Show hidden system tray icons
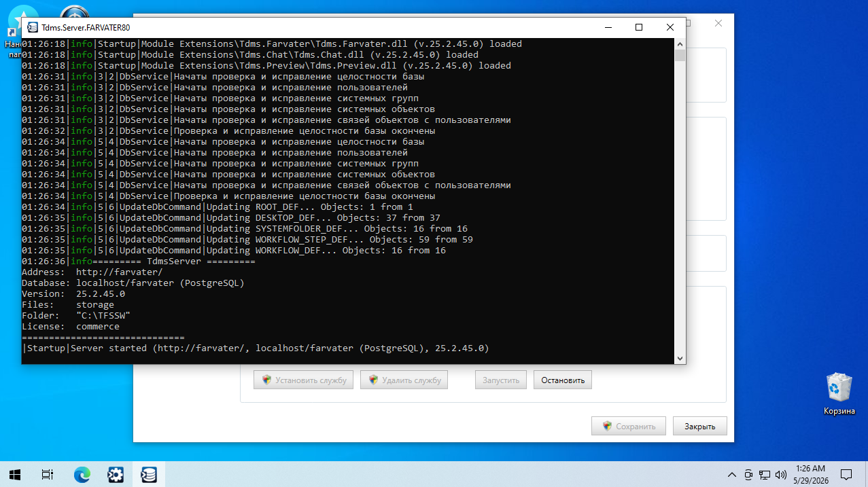868x487 pixels. [731, 474]
